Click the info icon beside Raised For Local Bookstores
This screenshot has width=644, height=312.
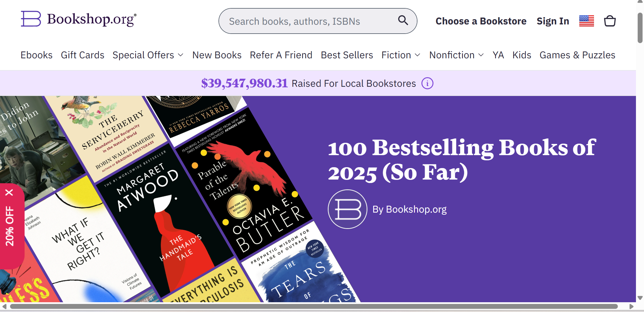427,84
